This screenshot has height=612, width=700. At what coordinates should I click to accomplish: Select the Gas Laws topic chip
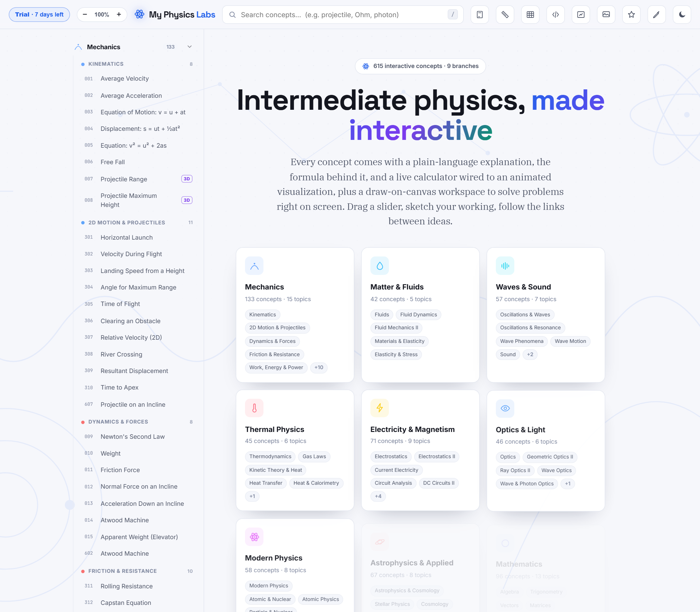314,457
